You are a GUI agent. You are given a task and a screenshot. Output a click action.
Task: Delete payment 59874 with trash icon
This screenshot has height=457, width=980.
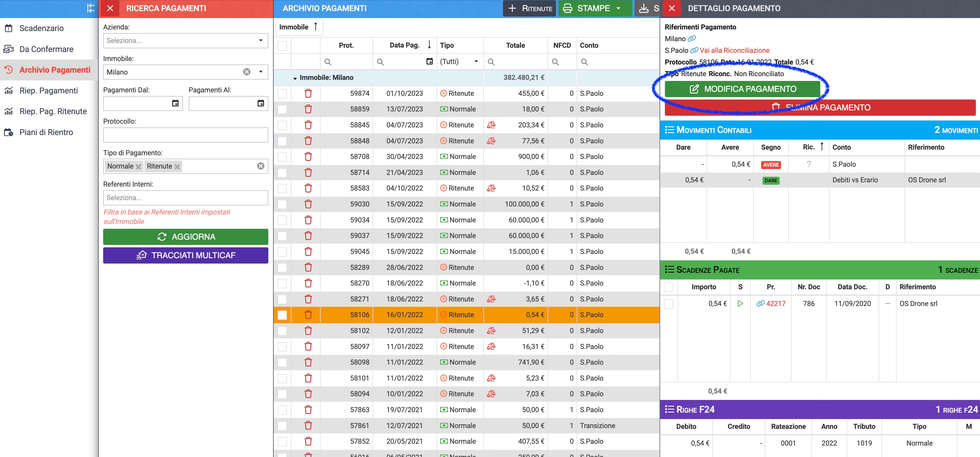(x=308, y=93)
